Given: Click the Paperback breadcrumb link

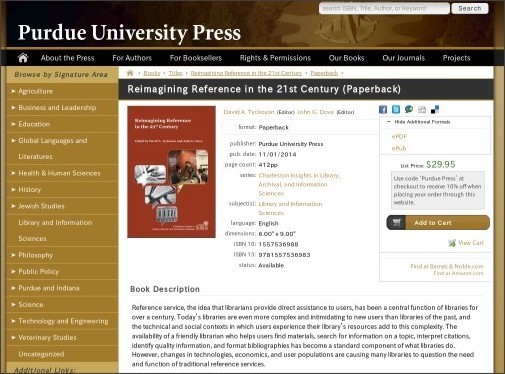Looking at the screenshot, I should point(324,73).
